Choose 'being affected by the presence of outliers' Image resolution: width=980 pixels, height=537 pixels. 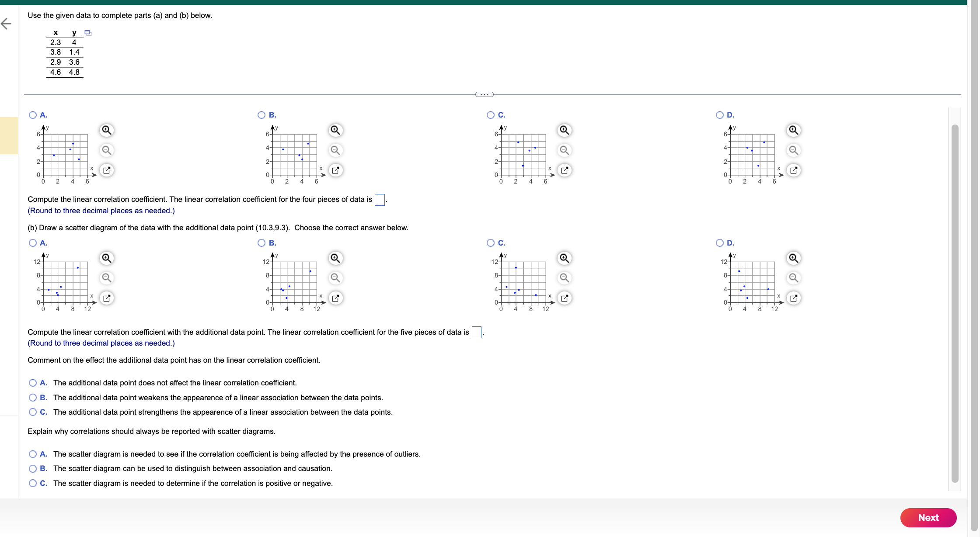[x=33, y=454]
